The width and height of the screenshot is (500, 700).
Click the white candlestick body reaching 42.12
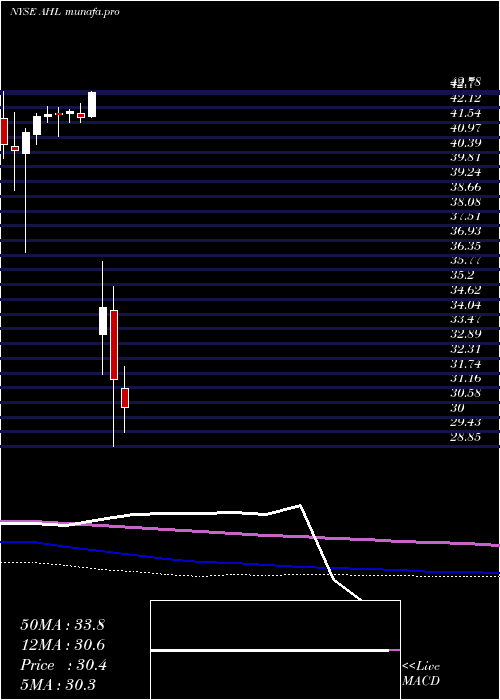[x=92, y=104]
